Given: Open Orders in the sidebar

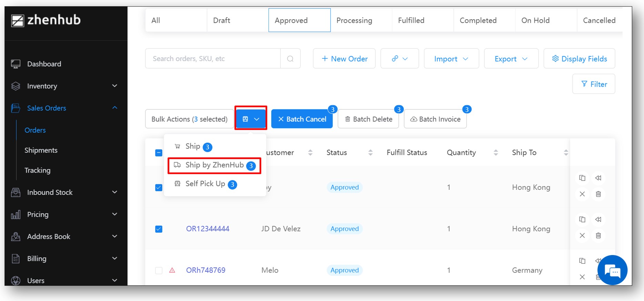Looking at the screenshot, I should (35, 130).
